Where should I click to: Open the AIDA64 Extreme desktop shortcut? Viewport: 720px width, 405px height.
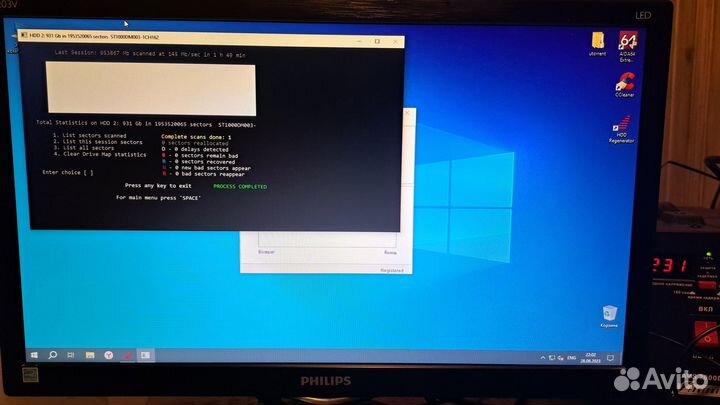[628, 46]
